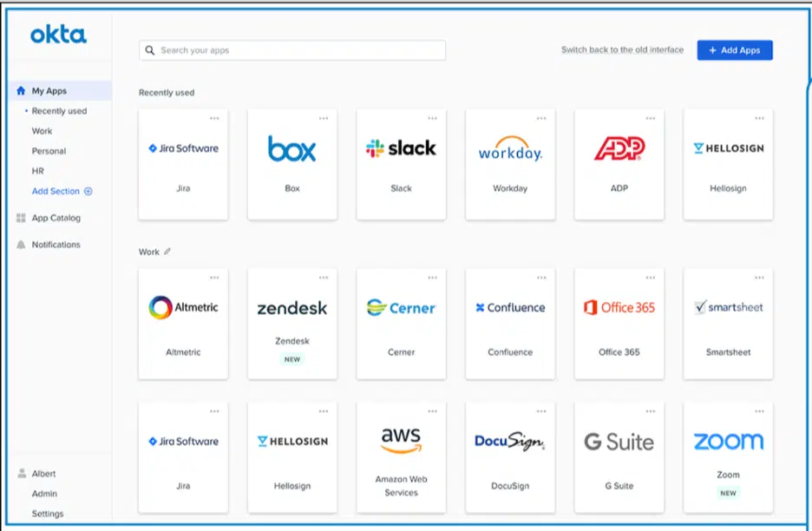The height and width of the screenshot is (531, 812).
Task: Open Jira in the Recently used section
Action: (x=183, y=164)
